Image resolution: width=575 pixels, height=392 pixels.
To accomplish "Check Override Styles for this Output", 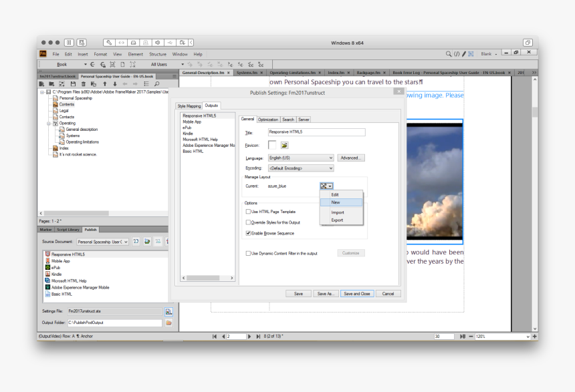I will pos(248,222).
